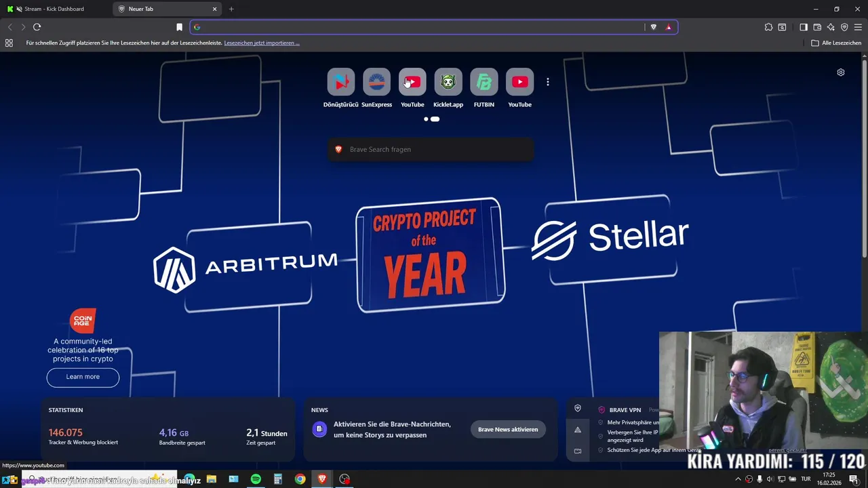The width and height of the screenshot is (868, 488).
Task: Toggle the sidebar panel icon
Action: pos(804,27)
